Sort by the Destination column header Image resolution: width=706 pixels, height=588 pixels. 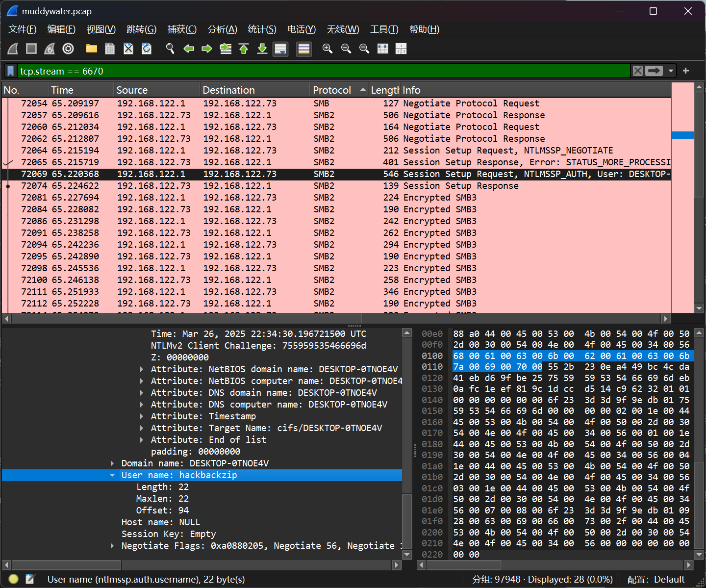pyautogui.click(x=255, y=90)
